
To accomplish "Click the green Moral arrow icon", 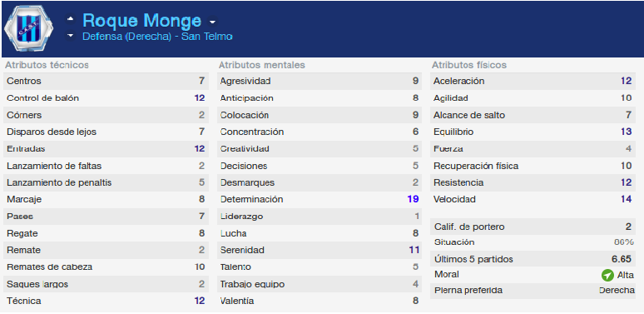I will (x=607, y=275).
